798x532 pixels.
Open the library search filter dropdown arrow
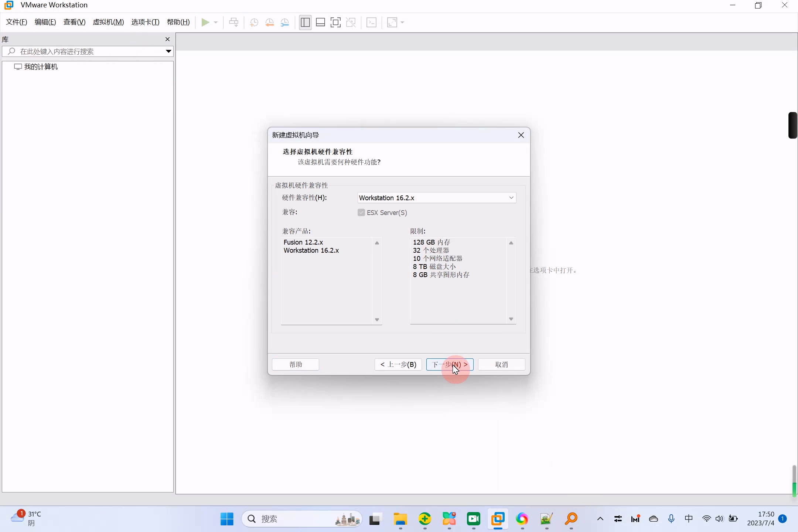coord(168,51)
